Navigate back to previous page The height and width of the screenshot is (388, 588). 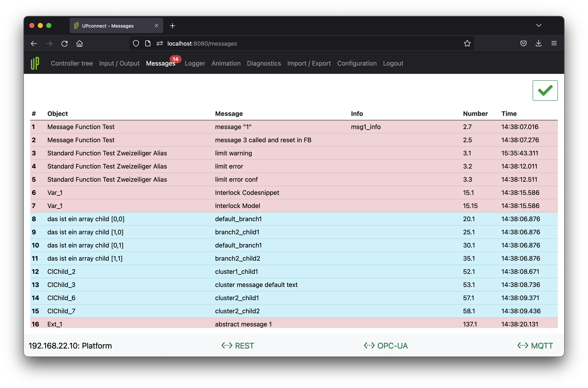34,44
